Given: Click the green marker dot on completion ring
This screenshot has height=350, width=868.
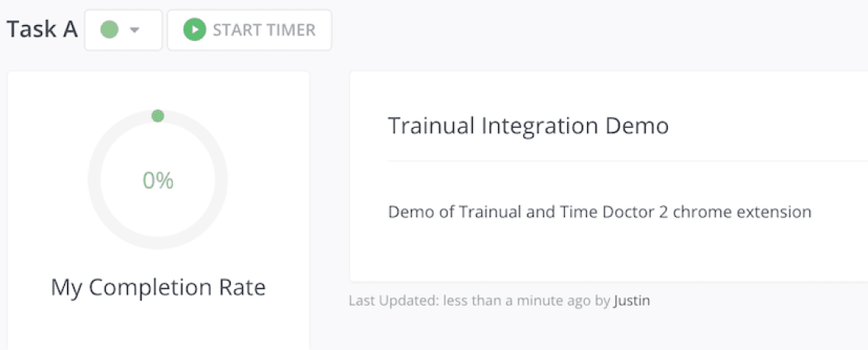Looking at the screenshot, I should (158, 116).
